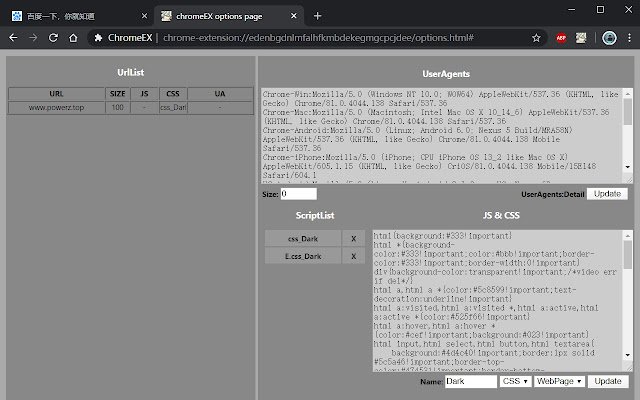Click JS & CSS textarea scroll-up arrow
The image size is (640, 400).
[628, 236]
